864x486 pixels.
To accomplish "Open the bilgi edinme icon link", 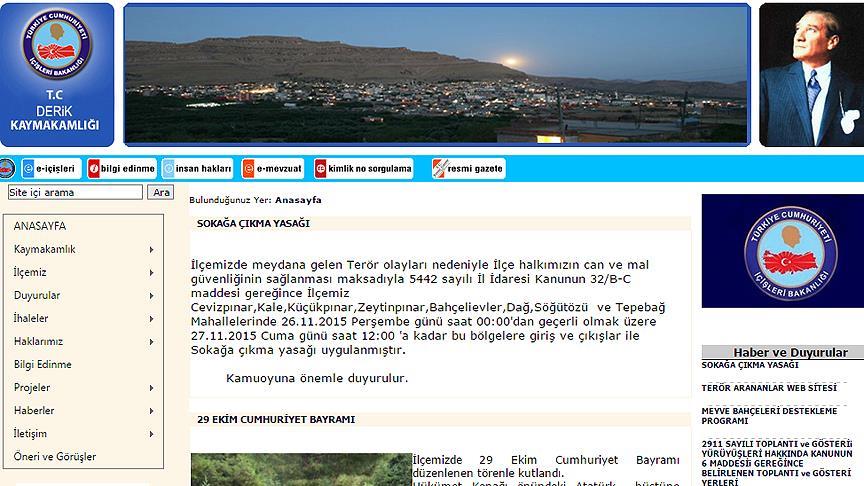I will tap(121, 169).
